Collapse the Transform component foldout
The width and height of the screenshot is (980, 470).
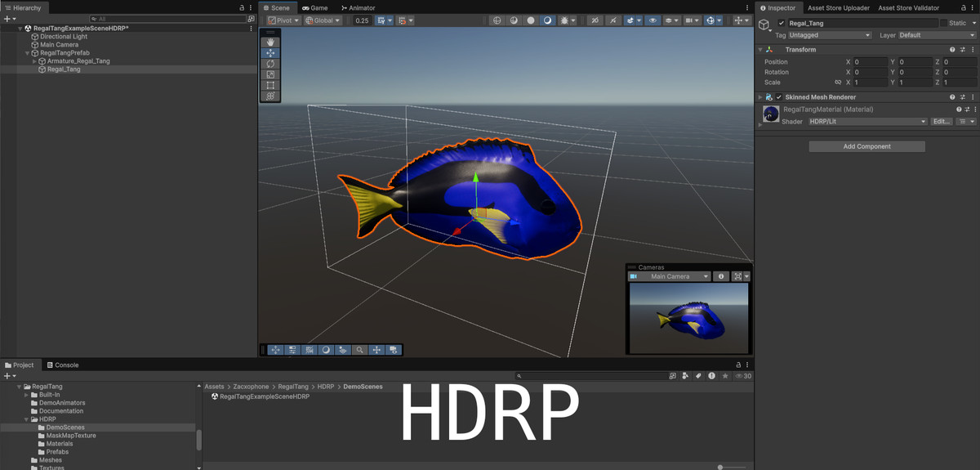[x=760, y=50]
